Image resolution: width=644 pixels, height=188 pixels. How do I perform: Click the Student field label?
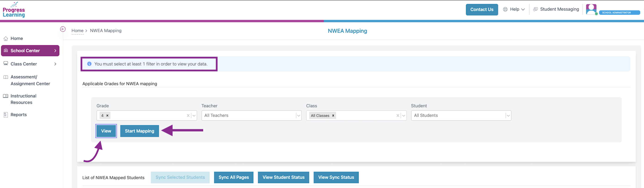(419, 106)
